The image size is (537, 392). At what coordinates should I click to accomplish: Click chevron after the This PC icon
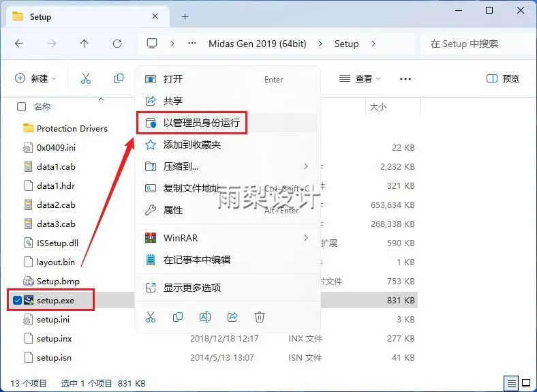[172, 44]
